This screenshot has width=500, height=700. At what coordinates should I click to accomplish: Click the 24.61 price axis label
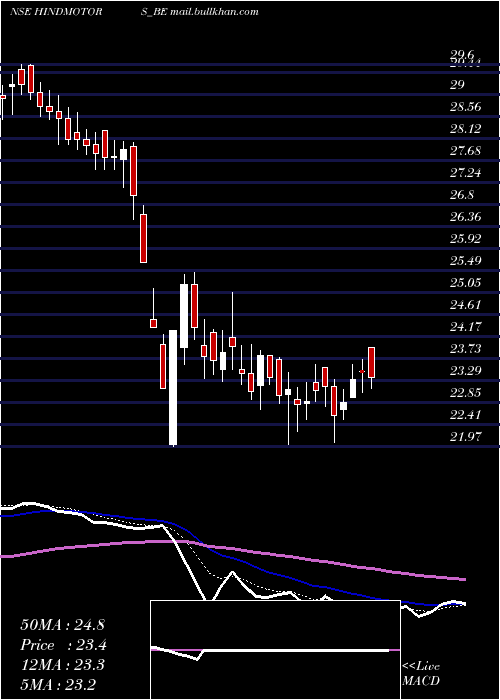point(466,305)
